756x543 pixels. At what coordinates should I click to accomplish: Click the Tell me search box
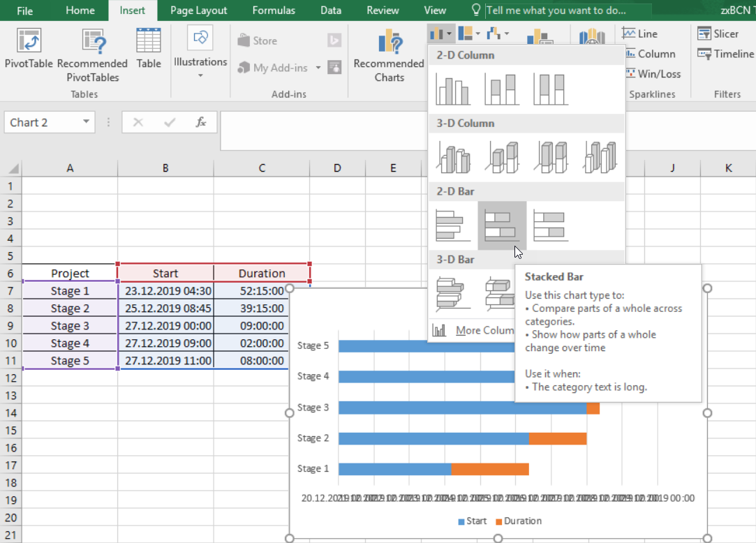pyautogui.click(x=568, y=10)
